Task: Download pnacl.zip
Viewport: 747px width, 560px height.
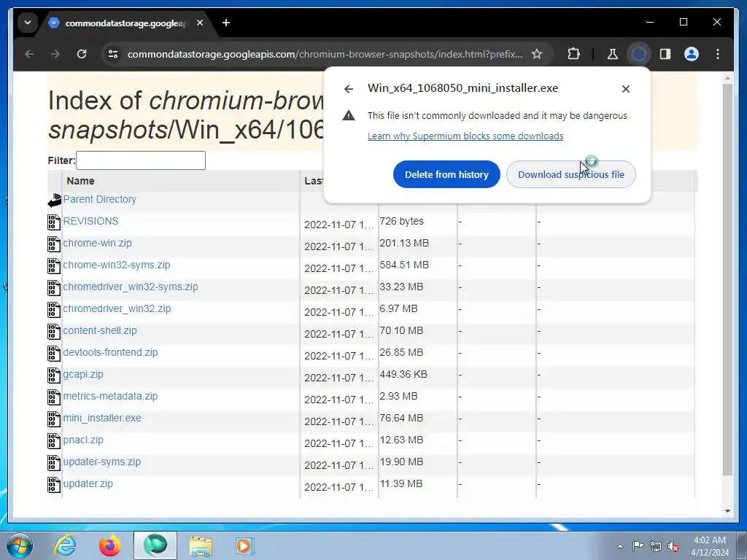Action: pos(83,440)
